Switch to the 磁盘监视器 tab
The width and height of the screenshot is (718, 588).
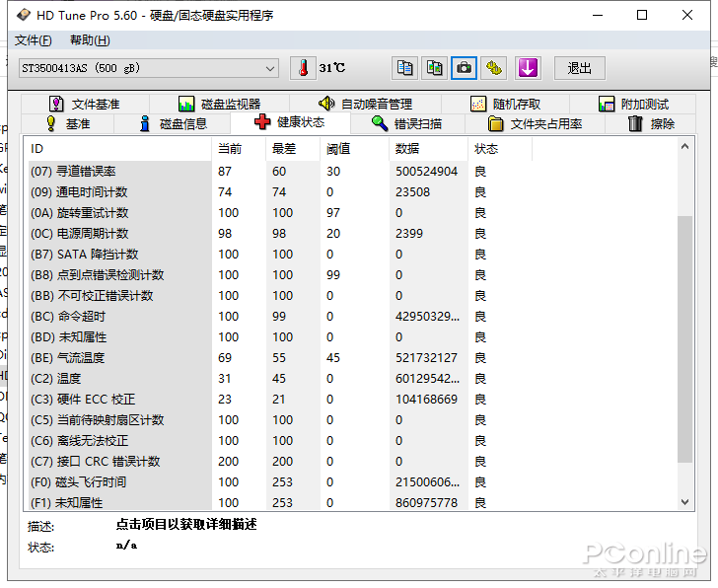click(220, 104)
